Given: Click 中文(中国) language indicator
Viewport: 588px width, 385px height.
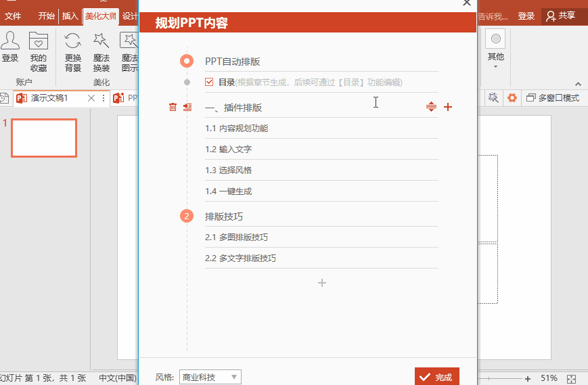Looking at the screenshot, I should pos(118,378).
